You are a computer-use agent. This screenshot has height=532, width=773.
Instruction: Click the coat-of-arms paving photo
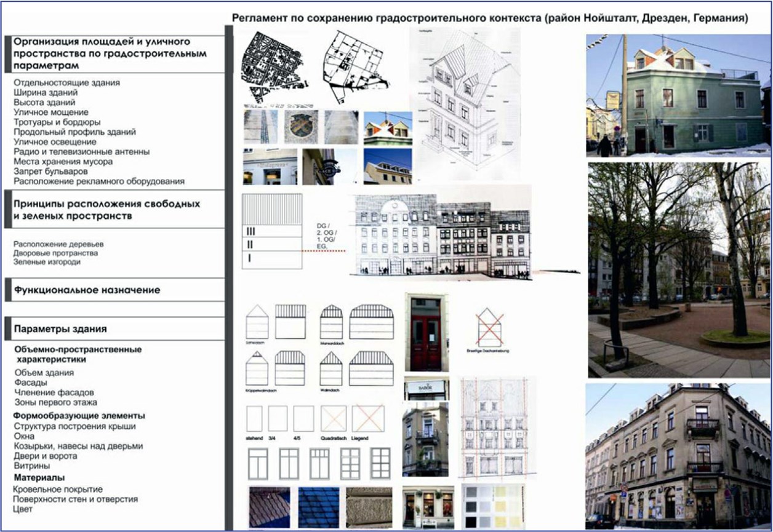tap(301, 127)
